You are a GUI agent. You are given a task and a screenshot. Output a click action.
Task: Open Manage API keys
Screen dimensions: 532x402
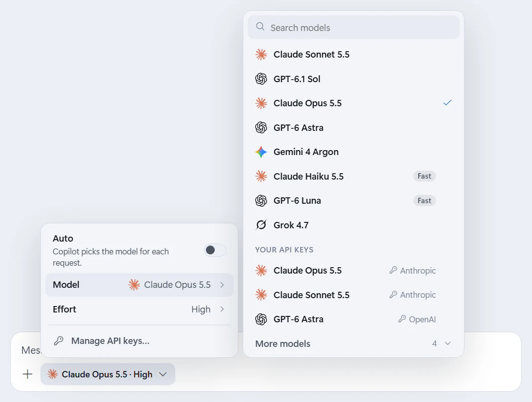(x=139, y=340)
